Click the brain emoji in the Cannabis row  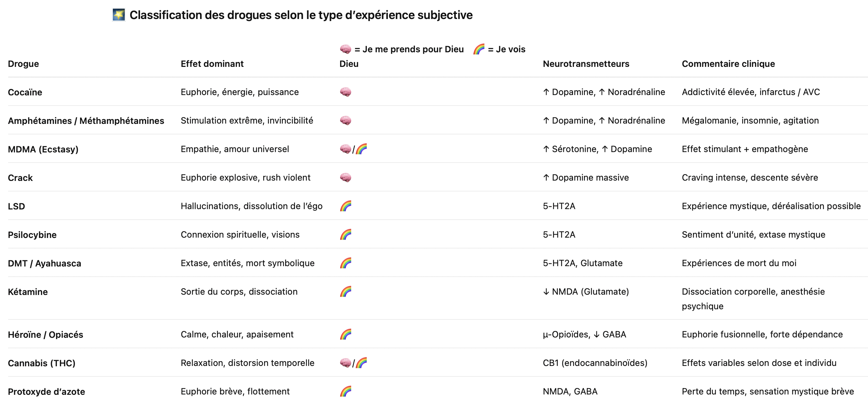(x=345, y=363)
